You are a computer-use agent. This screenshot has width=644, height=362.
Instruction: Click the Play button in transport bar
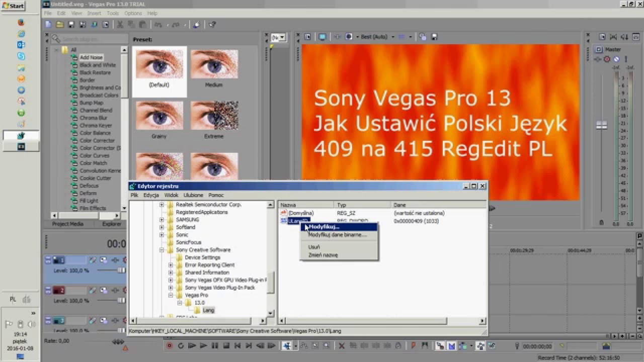(x=203, y=346)
